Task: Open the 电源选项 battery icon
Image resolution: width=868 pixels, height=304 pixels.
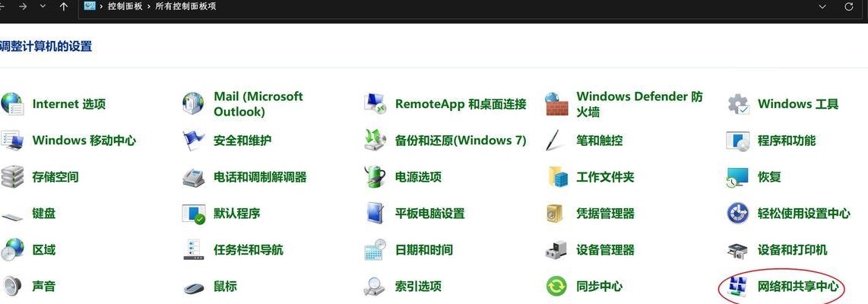Action: (375, 176)
